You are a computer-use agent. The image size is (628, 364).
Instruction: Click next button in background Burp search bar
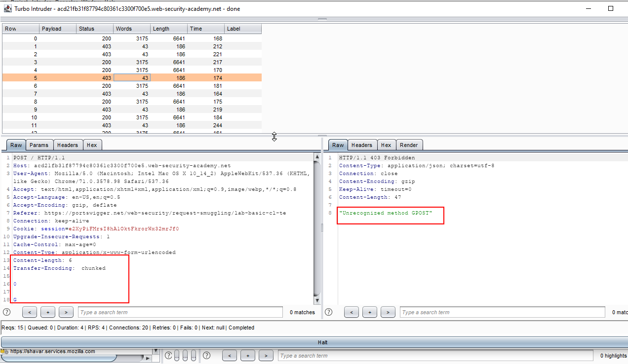tap(266, 356)
